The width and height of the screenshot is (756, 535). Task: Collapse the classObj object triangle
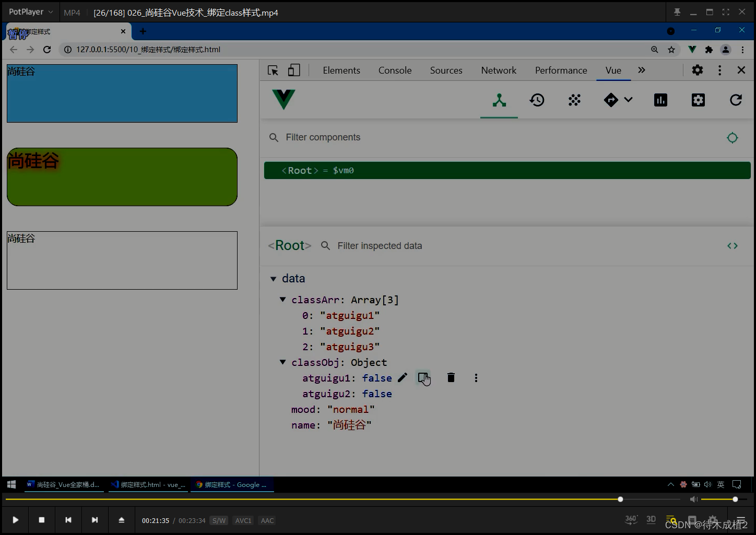(x=282, y=362)
